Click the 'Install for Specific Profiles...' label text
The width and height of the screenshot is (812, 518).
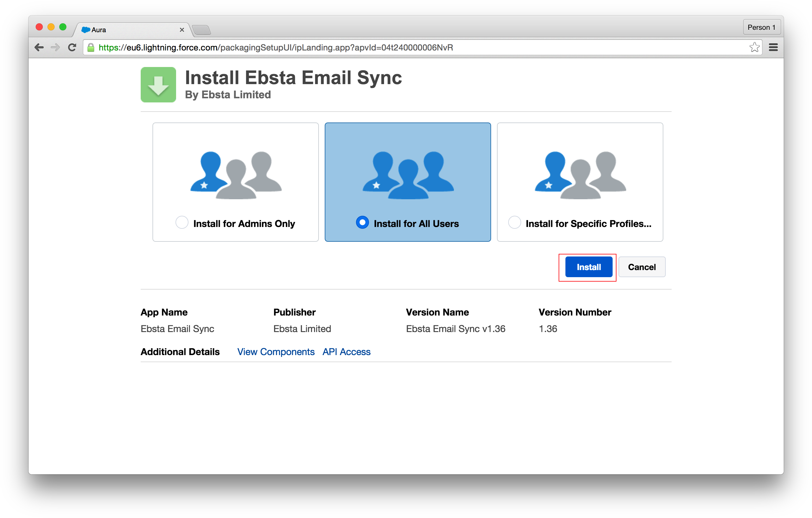[588, 223]
